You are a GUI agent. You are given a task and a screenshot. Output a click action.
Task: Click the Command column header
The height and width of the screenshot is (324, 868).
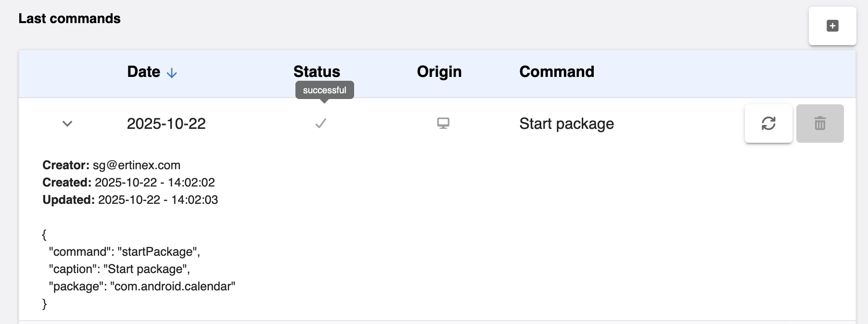coord(556,72)
